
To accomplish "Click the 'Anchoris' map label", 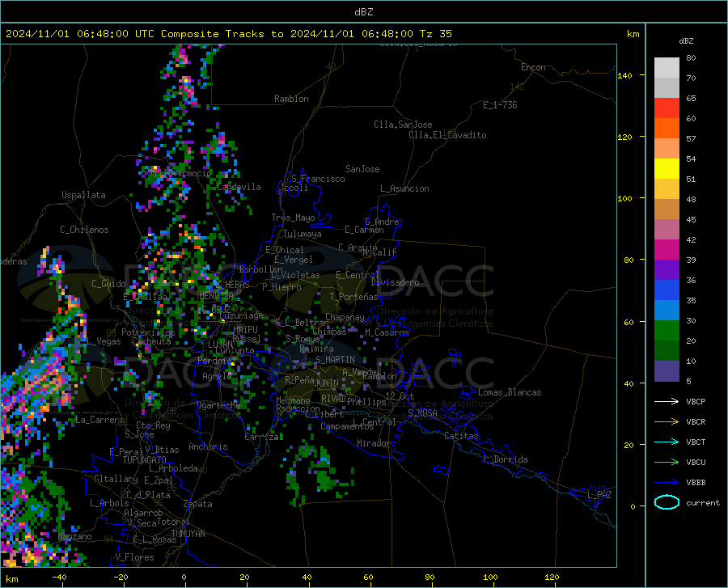I will coord(208,446).
